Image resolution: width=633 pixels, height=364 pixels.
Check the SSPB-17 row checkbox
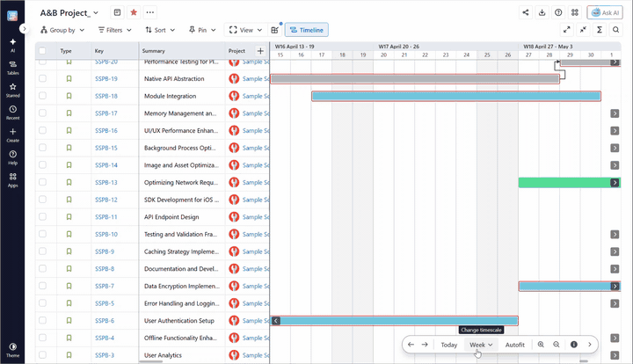(x=42, y=113)
